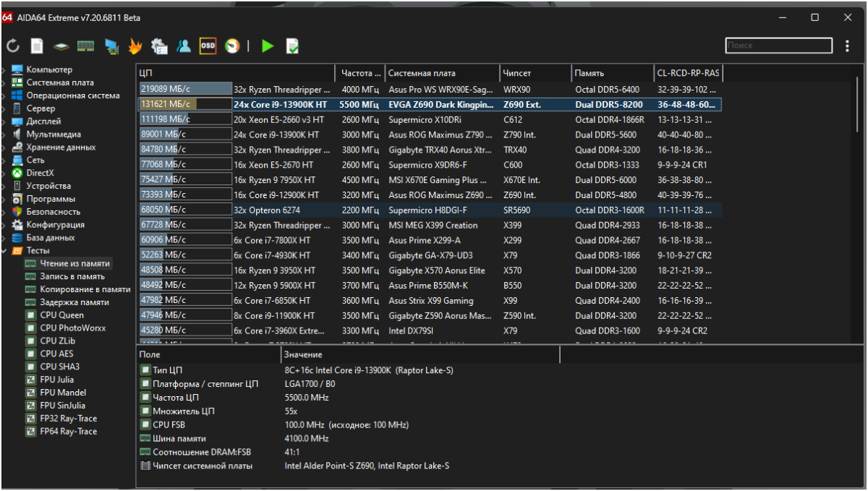Select the 219089 МБ/с result row

click(x=430, y=90)
